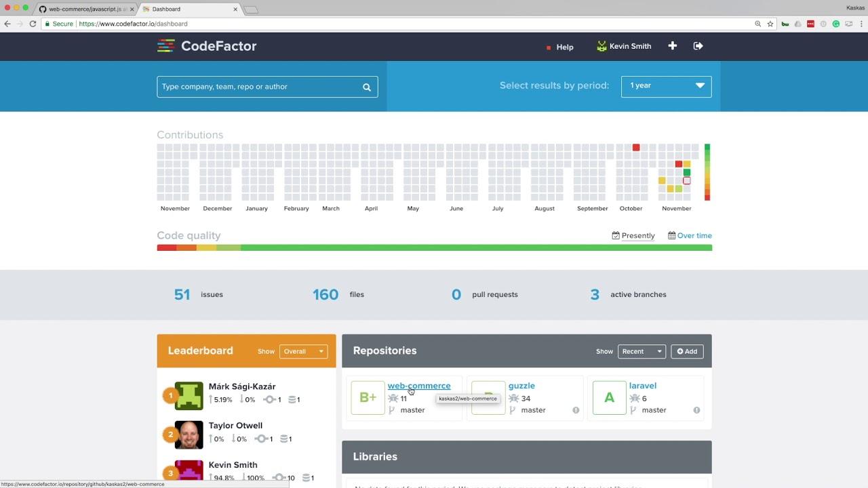Viewport: 868px width, 488px height.
Task: Click the 160 files count
Action: click(325, 294)
